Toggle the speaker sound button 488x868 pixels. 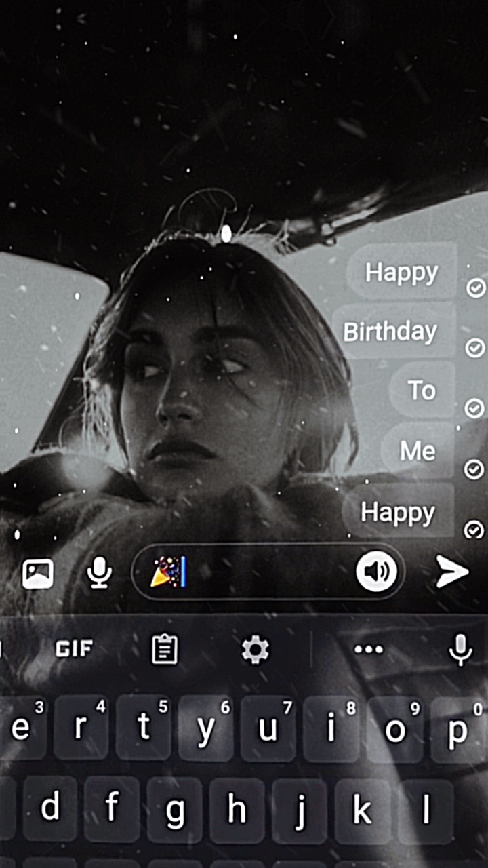pos(376,572)
